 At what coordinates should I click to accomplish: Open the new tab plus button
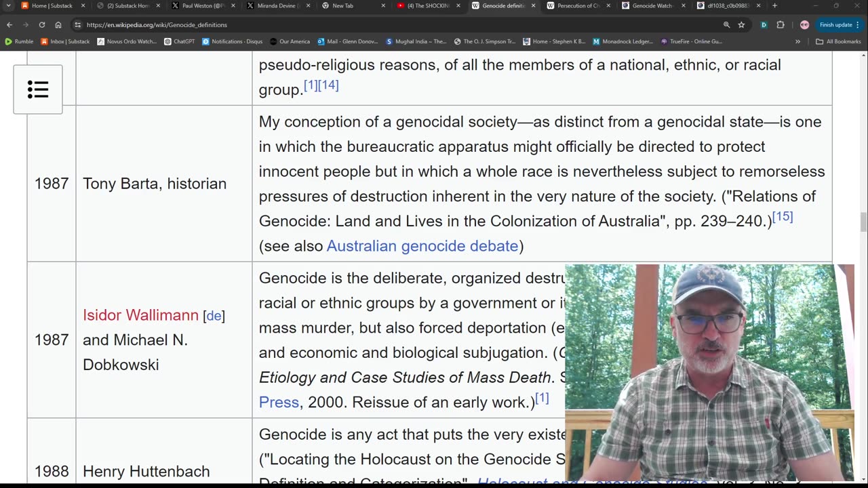774,6
